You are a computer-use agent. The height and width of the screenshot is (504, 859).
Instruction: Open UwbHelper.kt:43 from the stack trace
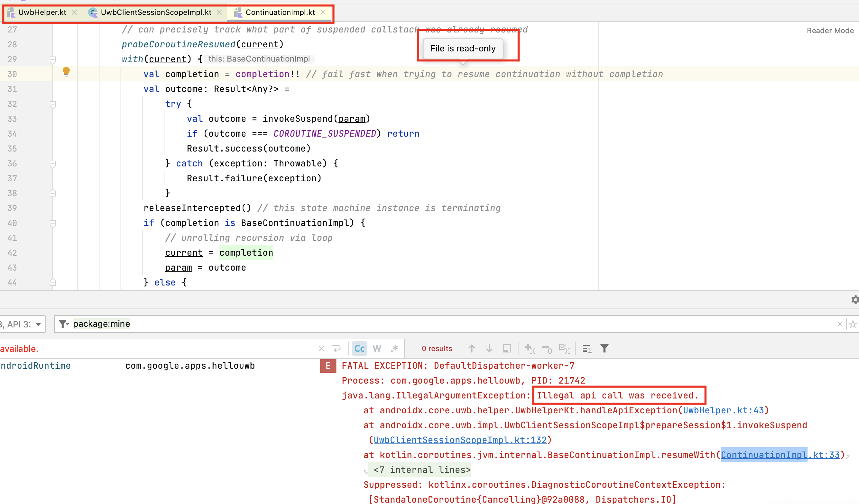tap(724, 410)
